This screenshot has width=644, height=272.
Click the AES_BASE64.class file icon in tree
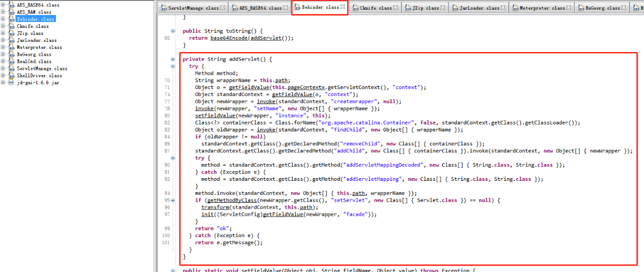(x=11, y=5)
